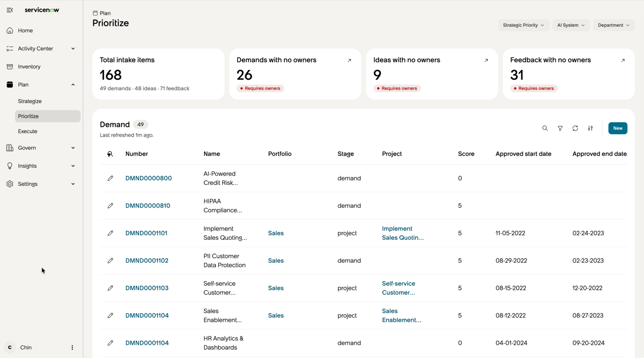The width and height of the screenshot is (644, 358).
Task: Open demand DMND0001101 link
Action: point(146,233)
